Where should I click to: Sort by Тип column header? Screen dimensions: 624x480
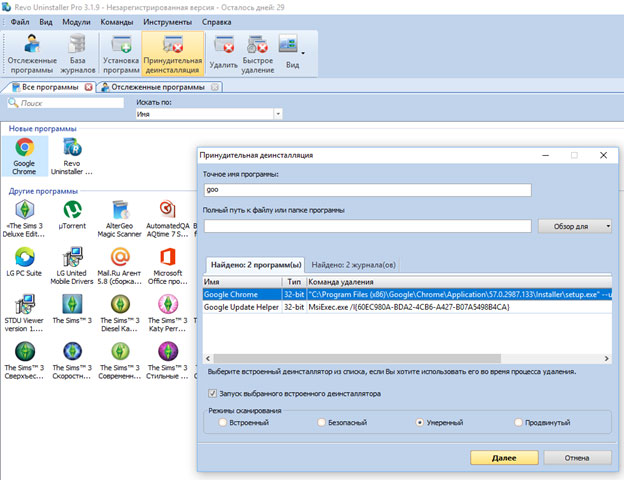pyautogui.click(x=294, y=281)
